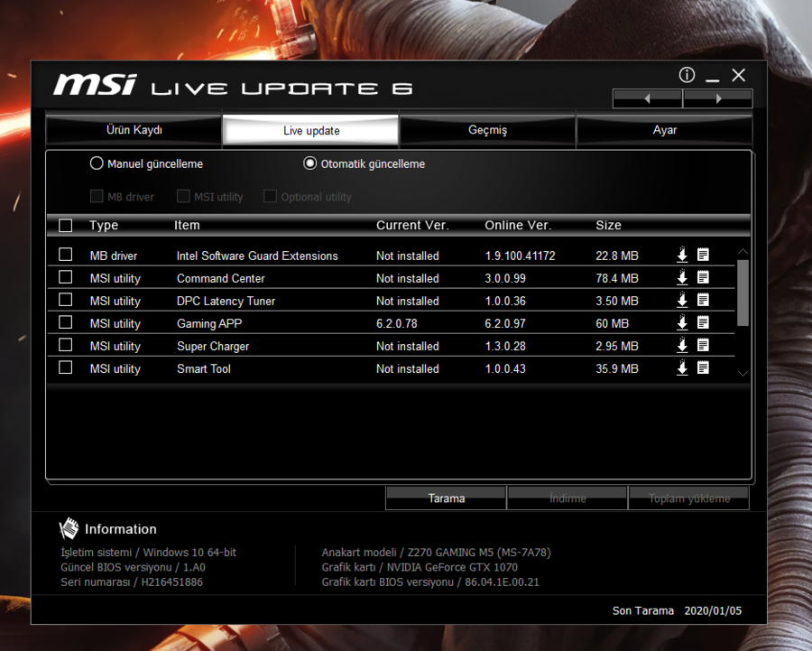Click 'DPC Latency Tuner' item name
Viewport: 812px width, 651px height.
coord(226,301)
